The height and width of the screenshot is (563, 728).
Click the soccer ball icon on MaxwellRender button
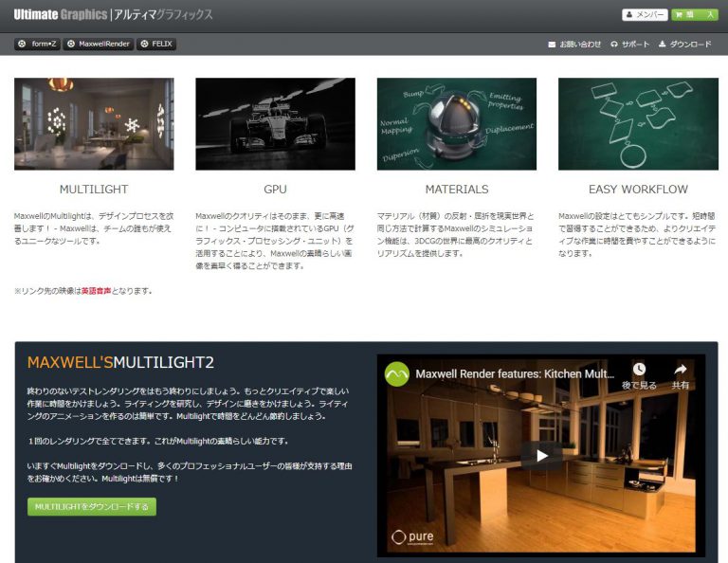[x=70, y=44]
